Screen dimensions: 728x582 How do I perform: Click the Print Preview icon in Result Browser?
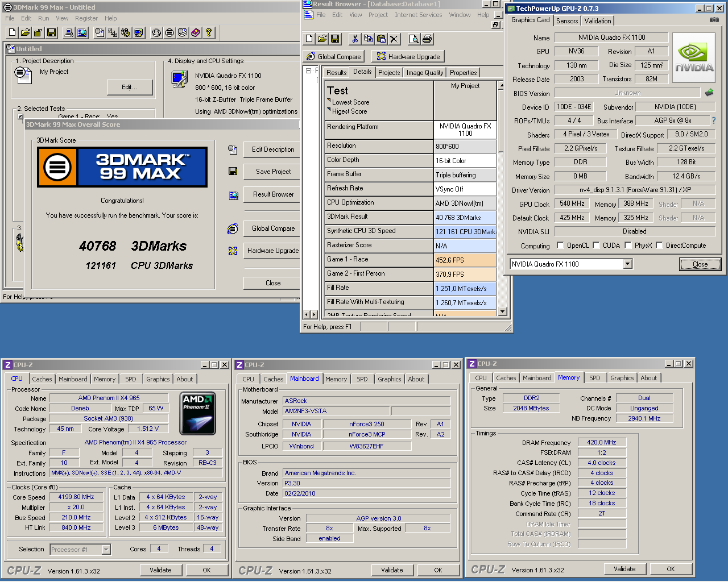tap(414, 39)
